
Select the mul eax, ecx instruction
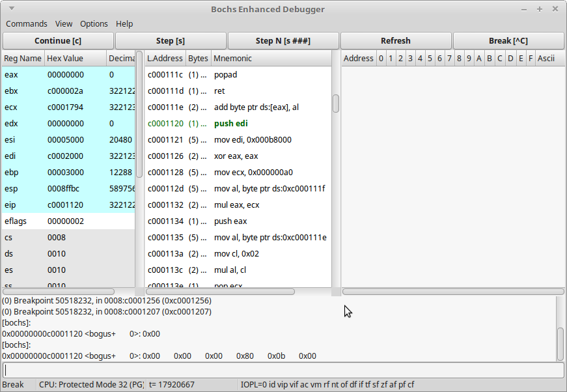tap(238, 205)
